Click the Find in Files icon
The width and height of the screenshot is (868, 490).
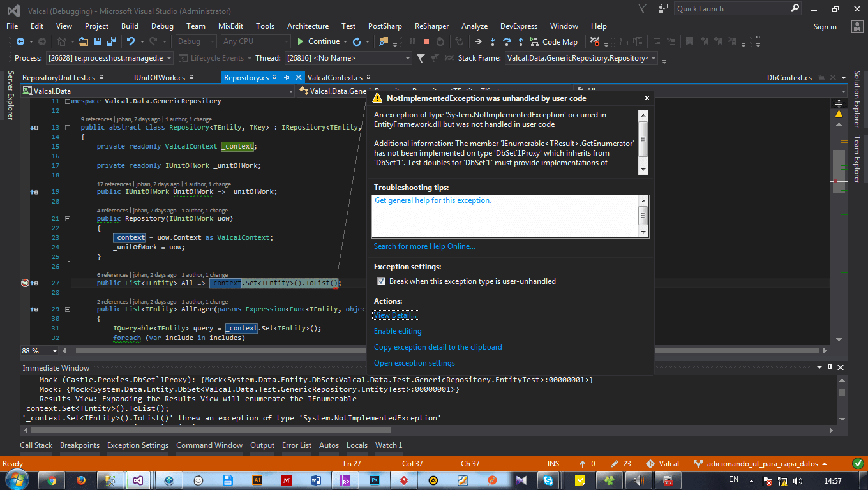click(384, 41)
